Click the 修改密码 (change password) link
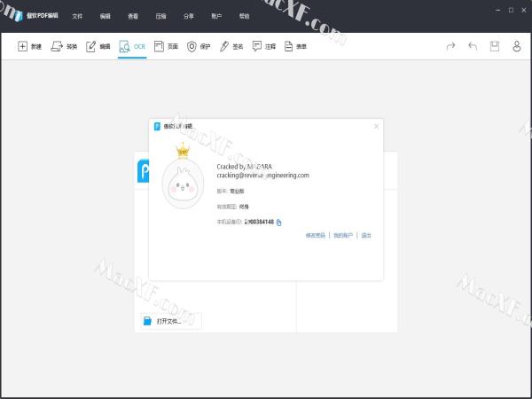 pyautogui.click(x=316, y=235)
